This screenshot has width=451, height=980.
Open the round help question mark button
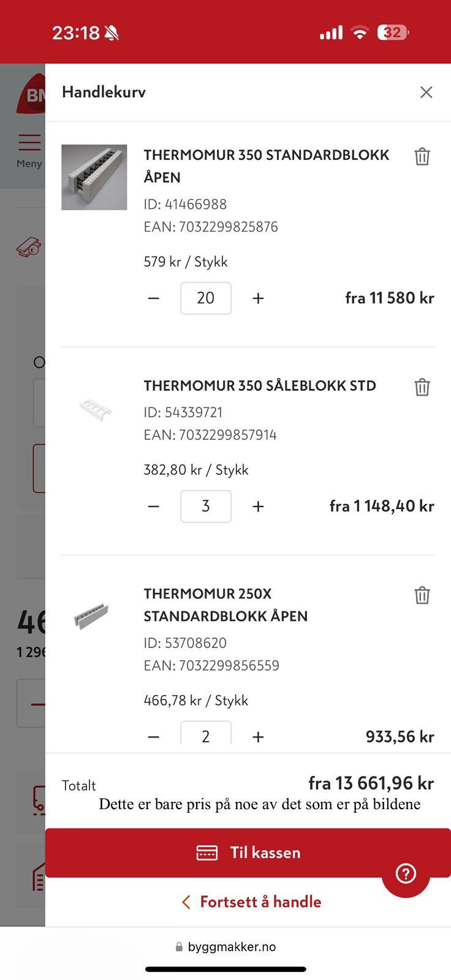406,873
